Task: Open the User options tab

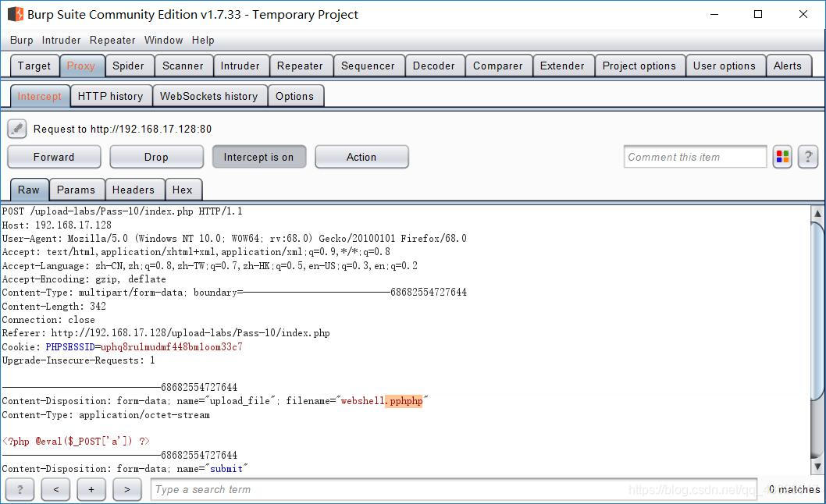Action: 725,66
